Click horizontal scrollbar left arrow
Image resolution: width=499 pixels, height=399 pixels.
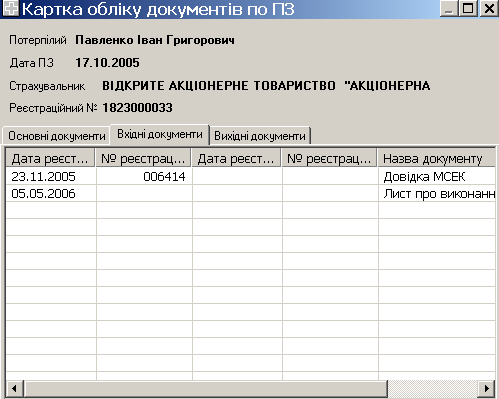coord(15,388)
